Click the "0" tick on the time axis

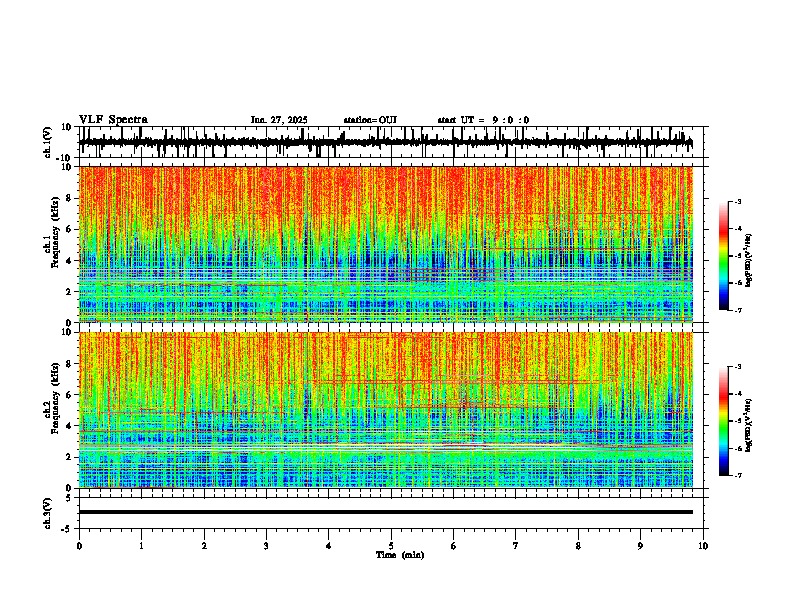point(79,546)
